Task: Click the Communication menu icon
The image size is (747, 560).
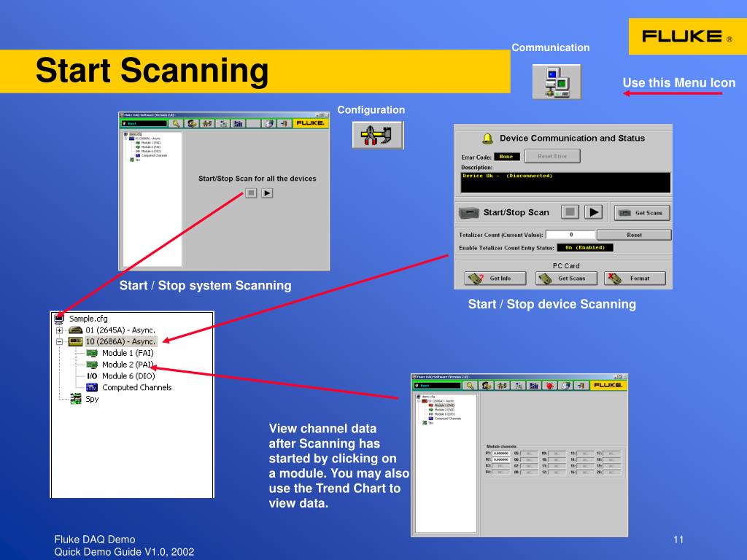Action: (x=557, y=82)
